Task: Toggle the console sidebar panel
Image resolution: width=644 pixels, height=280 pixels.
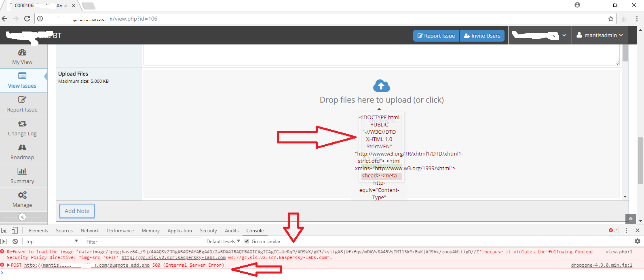Action: (x=4, y=242)
